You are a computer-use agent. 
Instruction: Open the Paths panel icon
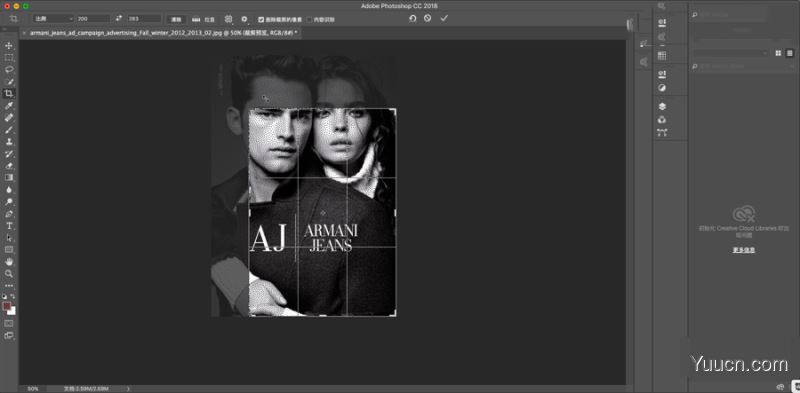(x=662, y=133)
